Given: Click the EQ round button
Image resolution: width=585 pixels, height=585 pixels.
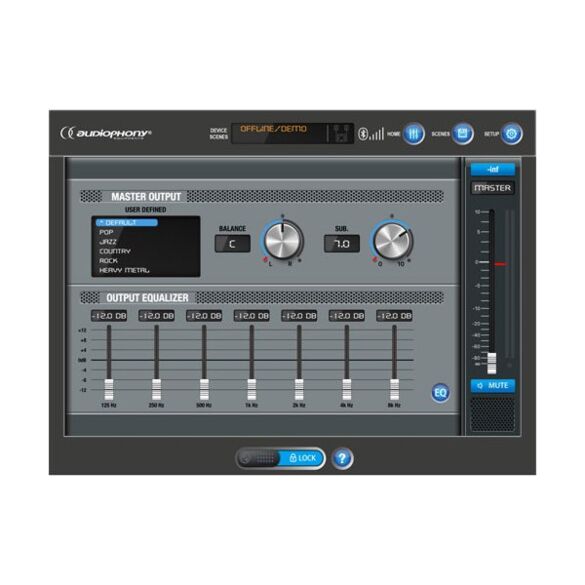Looking at the screenshot, I should click(x=440, y=392).
